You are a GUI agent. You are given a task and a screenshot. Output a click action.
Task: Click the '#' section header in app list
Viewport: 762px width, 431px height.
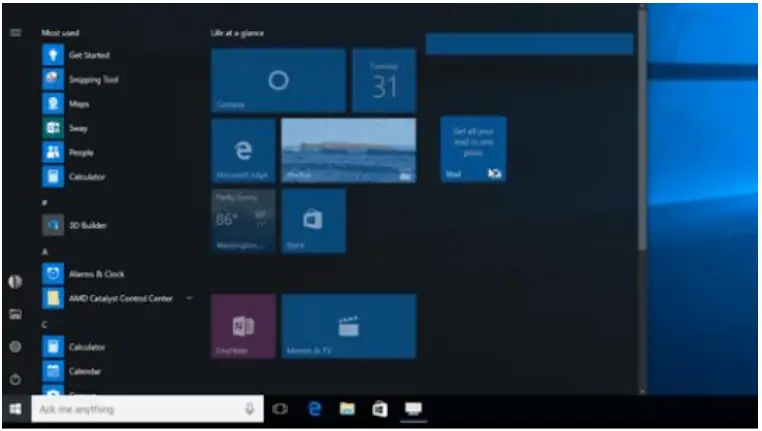pyautogui.click(x=45, y=203)
